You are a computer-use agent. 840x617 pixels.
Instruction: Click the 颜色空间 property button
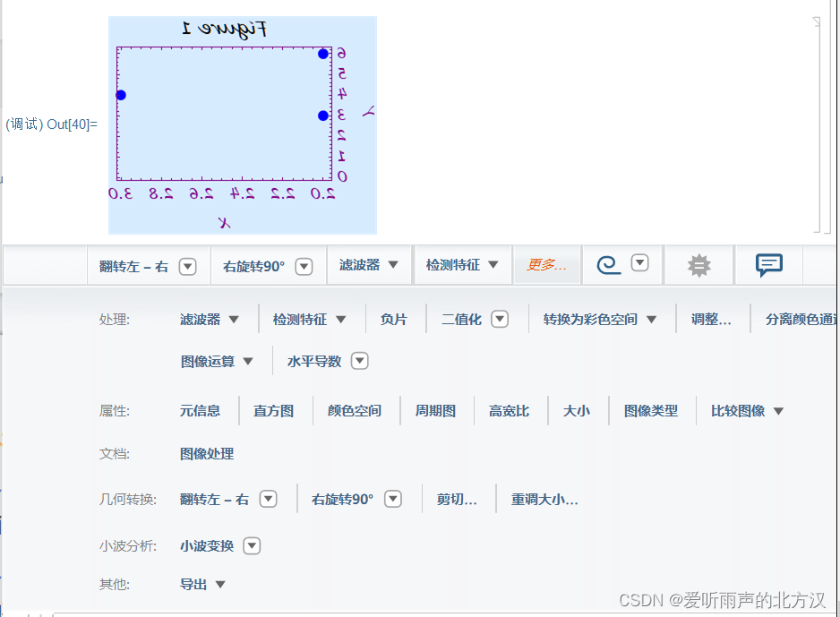pos(354,411)
